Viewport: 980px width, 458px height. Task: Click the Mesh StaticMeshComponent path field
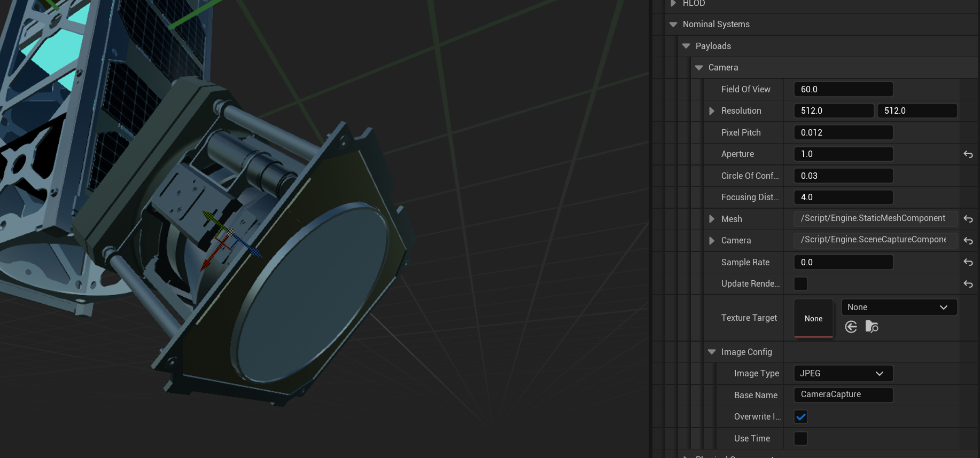point(875,218)
